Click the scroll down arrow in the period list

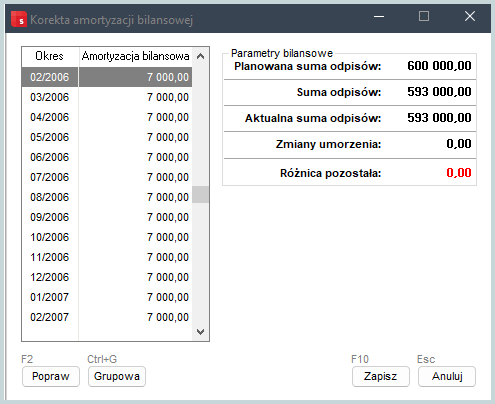[x=200, y=332]
